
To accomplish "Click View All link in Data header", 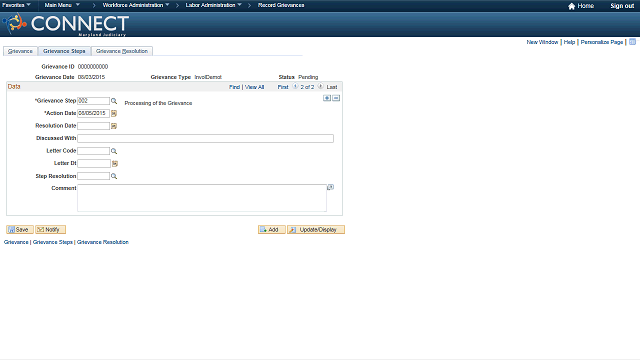I will pyautogui.click(x=254, y=87).
